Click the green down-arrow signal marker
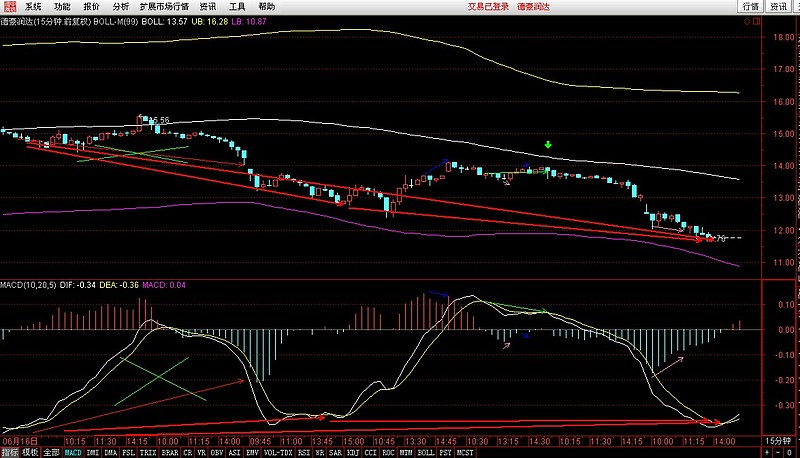This screenshot has width=800, height=458. pos(548,145)
